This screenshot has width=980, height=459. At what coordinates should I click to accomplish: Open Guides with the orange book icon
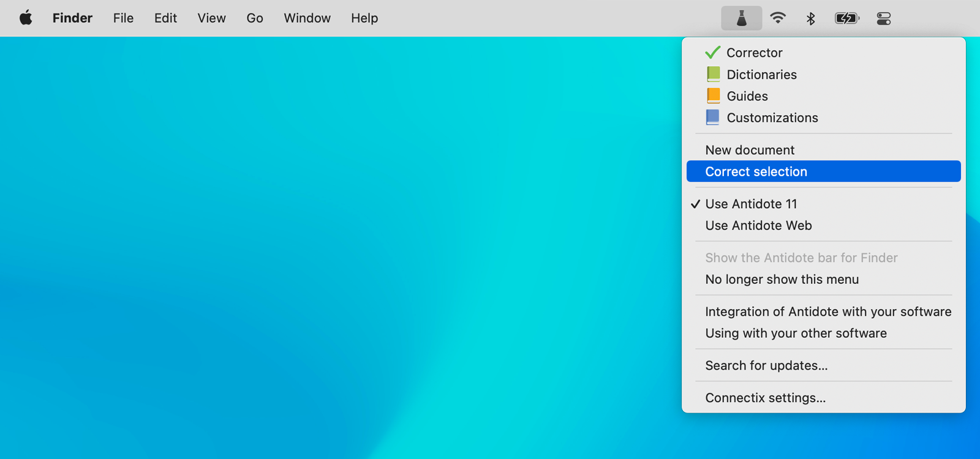click(x=747, y=96)
